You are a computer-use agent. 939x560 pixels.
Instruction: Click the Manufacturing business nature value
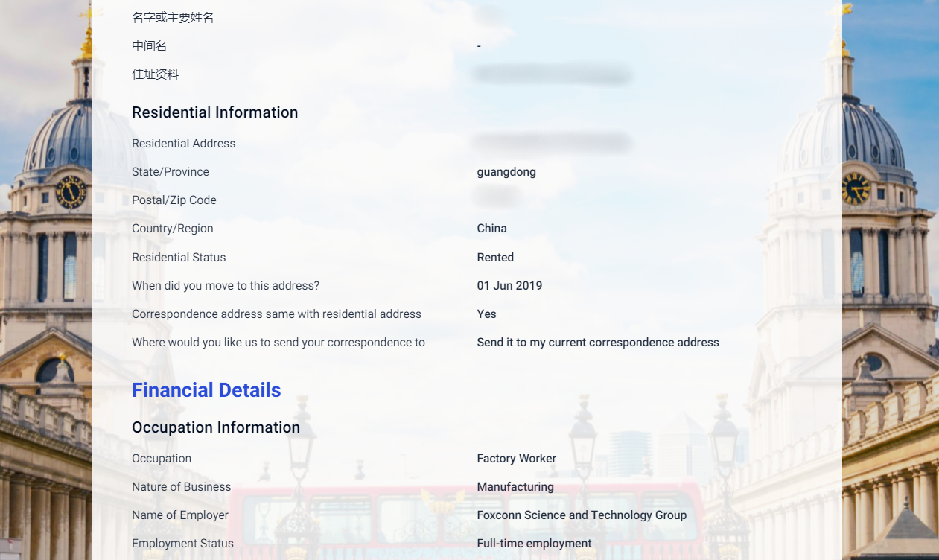point(515,487)
